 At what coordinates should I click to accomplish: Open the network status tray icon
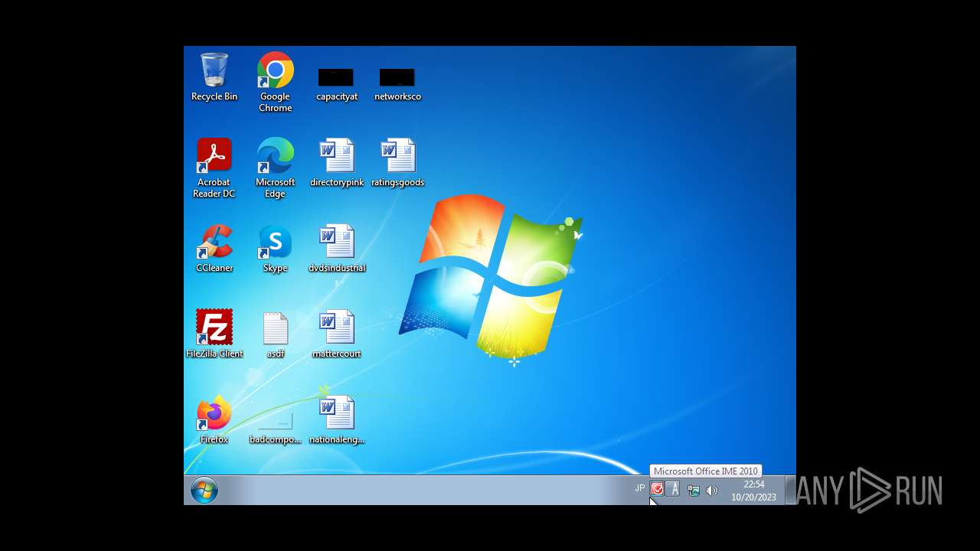[694, 491]
